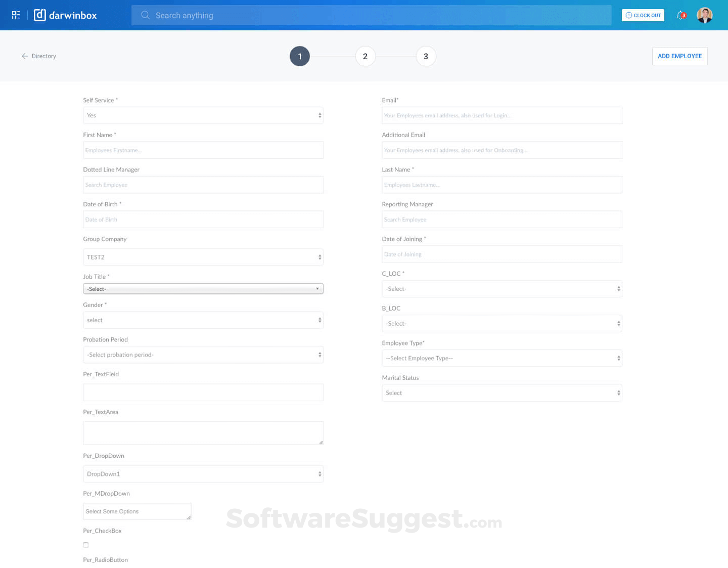Open the profile avatar menu

tap(704, 15)
